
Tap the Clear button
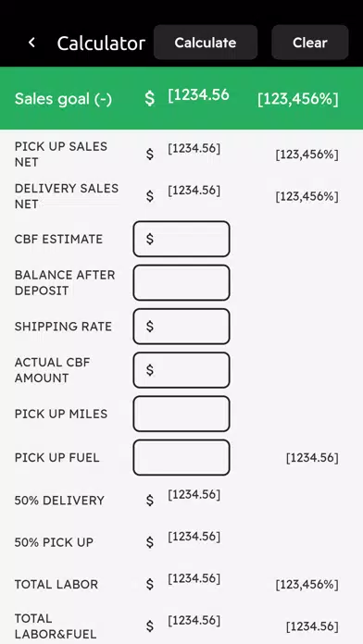(x=310, y=43)
